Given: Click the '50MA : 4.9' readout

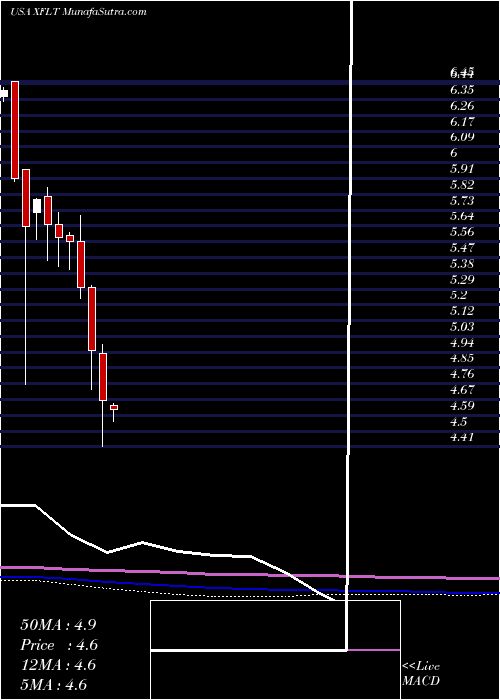Looking at the screenshot, I should [58, 625].
